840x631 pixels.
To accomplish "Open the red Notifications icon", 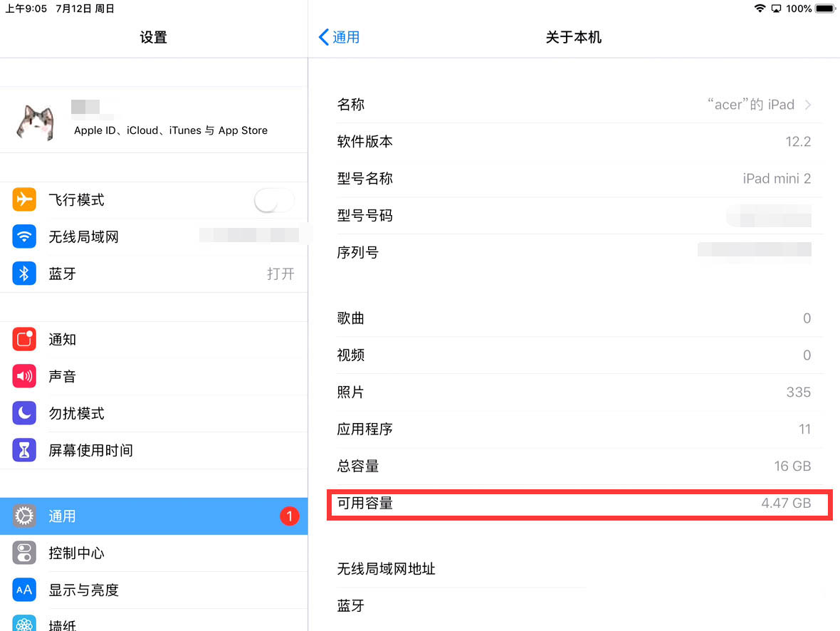I will point(24,340).
